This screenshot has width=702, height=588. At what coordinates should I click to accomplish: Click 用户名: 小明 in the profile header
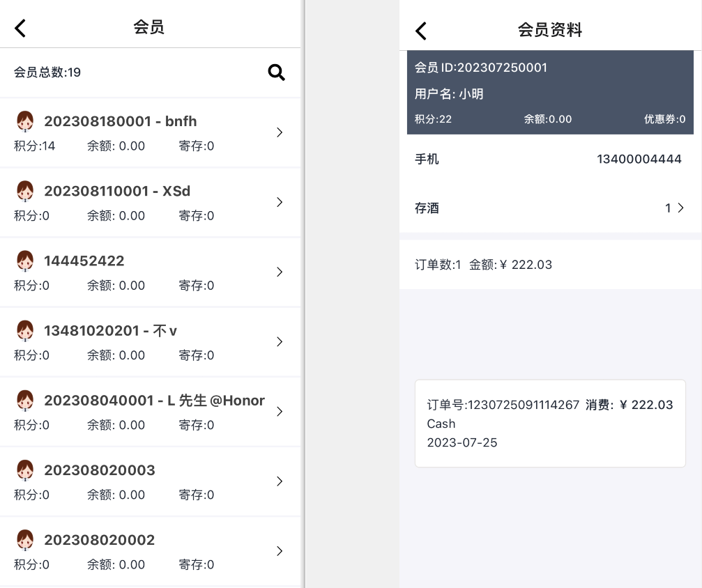pos(449,94)
